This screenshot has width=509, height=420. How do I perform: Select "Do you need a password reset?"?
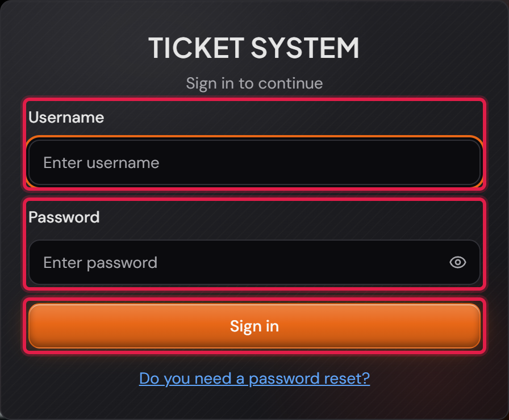254,378
